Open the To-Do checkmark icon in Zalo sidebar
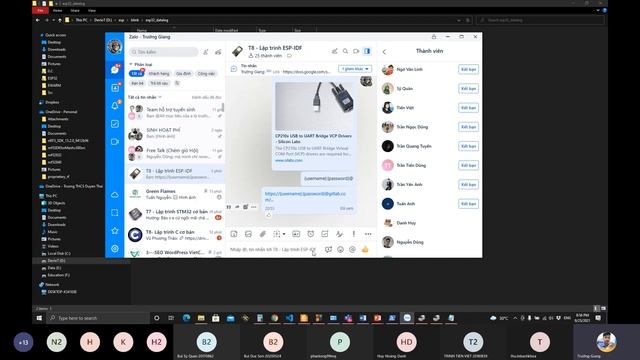Image resolution: width=640 pixels, height=360 pixels. tap(115, 124)
